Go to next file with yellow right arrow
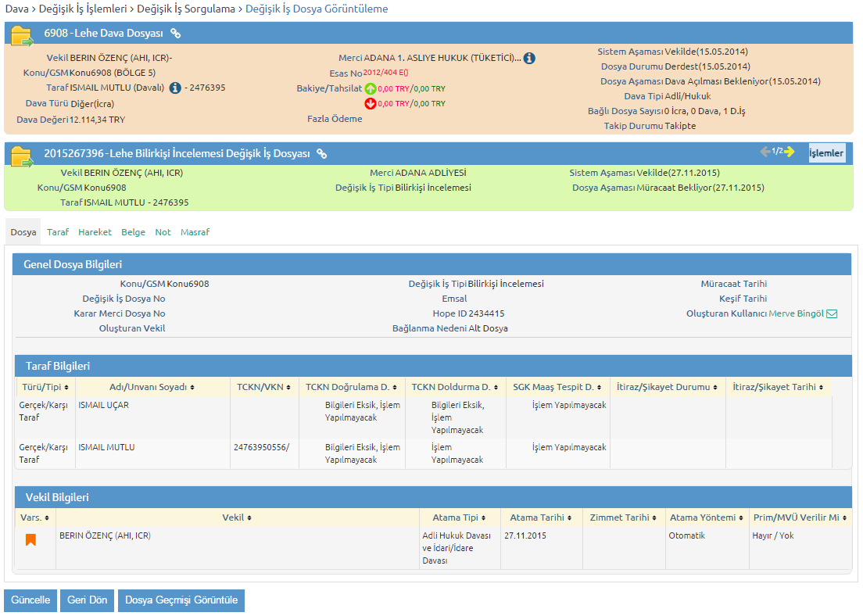Viewport: 863px width, 616px height. pyautogui.click(x=790, y=152)
